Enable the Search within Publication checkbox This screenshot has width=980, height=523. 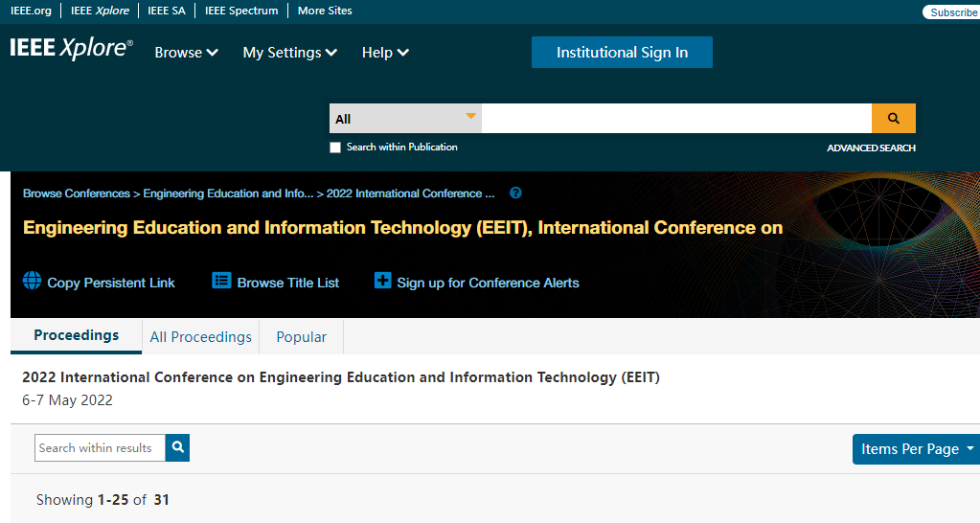click(335, 148)
